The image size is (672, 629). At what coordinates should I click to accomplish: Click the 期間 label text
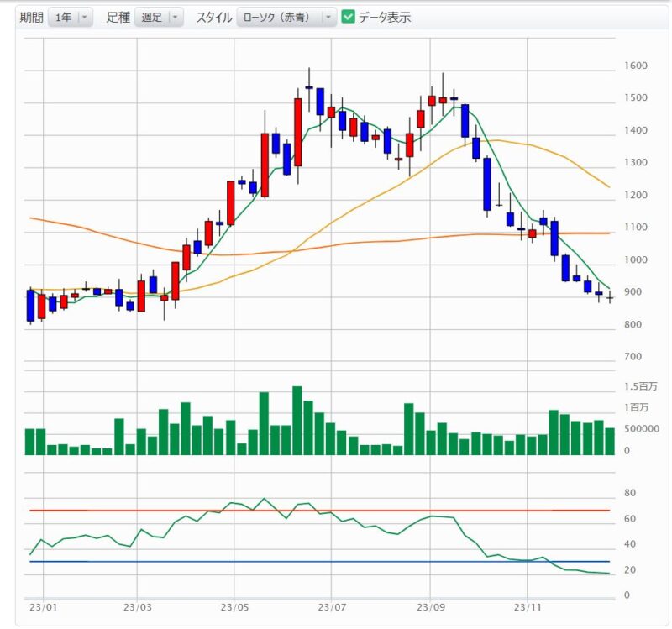32,18
